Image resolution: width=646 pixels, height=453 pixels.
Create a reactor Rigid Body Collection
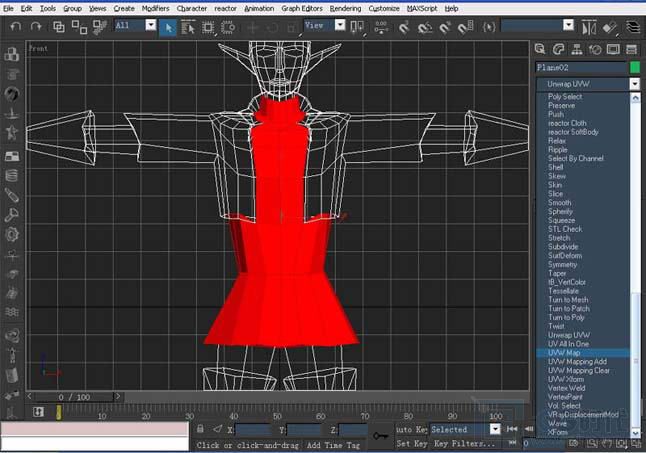pyautogui.click(x=12, y=54)
